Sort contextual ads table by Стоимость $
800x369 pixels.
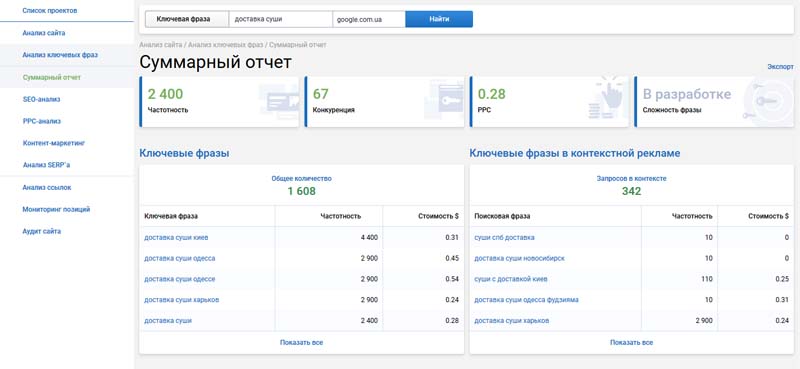click(768, 216)
